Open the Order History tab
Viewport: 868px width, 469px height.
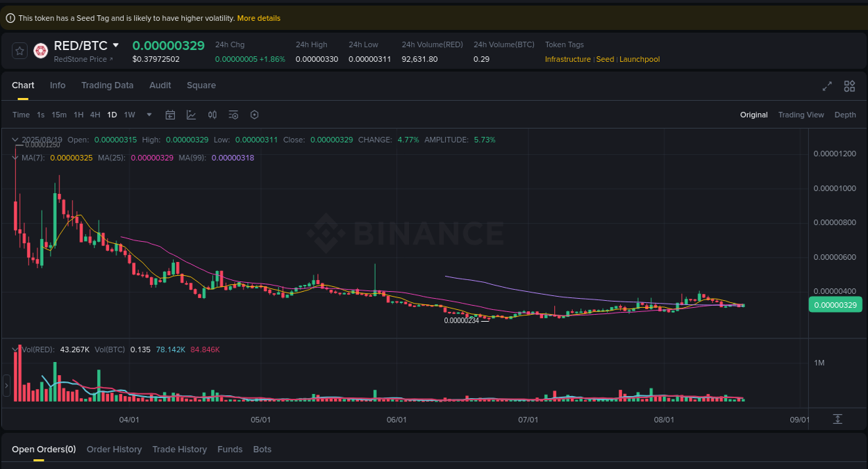click(x=114, y=450)
